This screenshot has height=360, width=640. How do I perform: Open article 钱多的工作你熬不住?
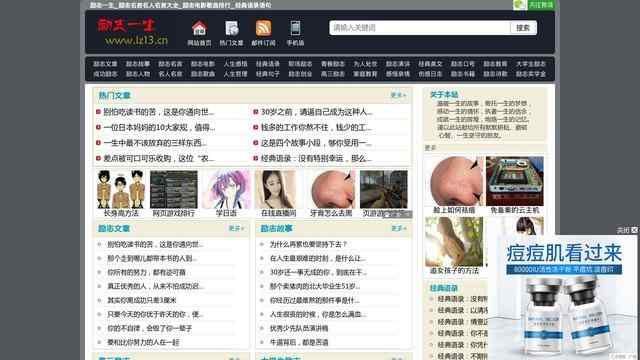[x=316, y=127]
